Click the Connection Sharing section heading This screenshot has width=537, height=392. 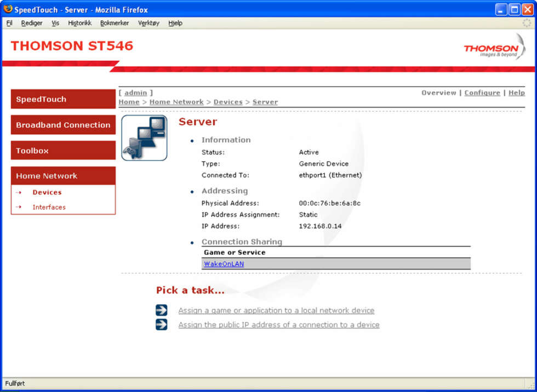242,241
